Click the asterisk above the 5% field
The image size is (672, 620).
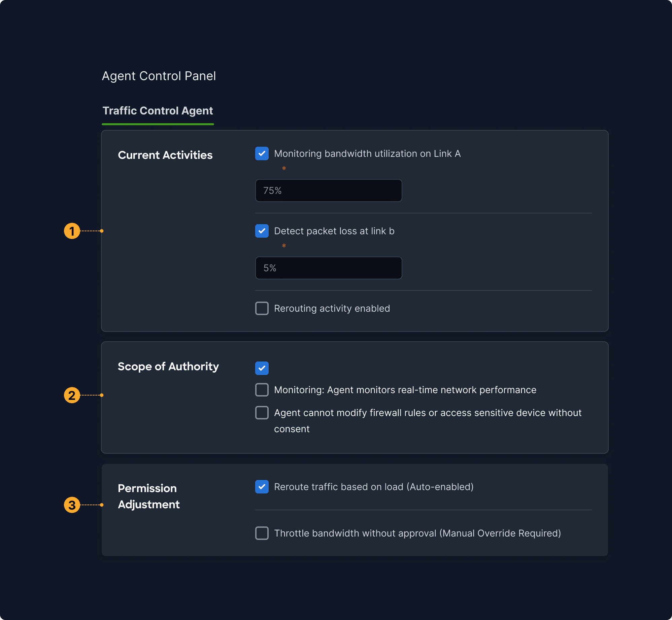tap(284, 246)
